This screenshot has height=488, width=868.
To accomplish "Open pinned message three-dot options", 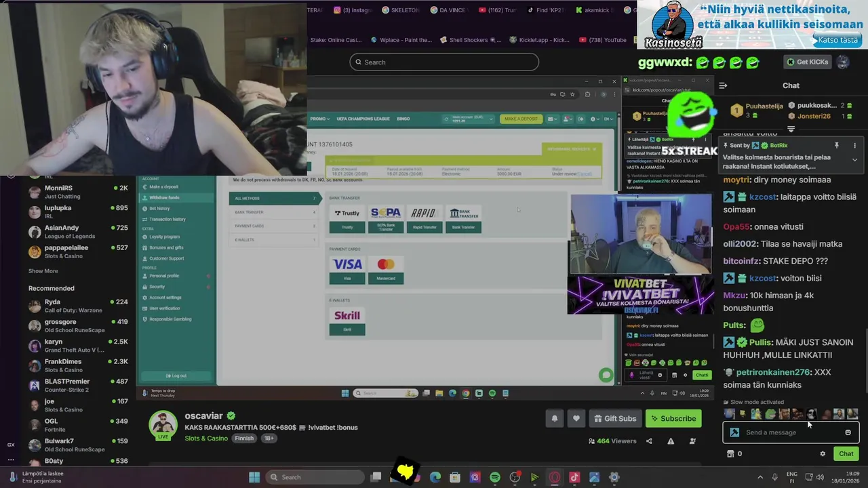I will click(x=854, y=146).
